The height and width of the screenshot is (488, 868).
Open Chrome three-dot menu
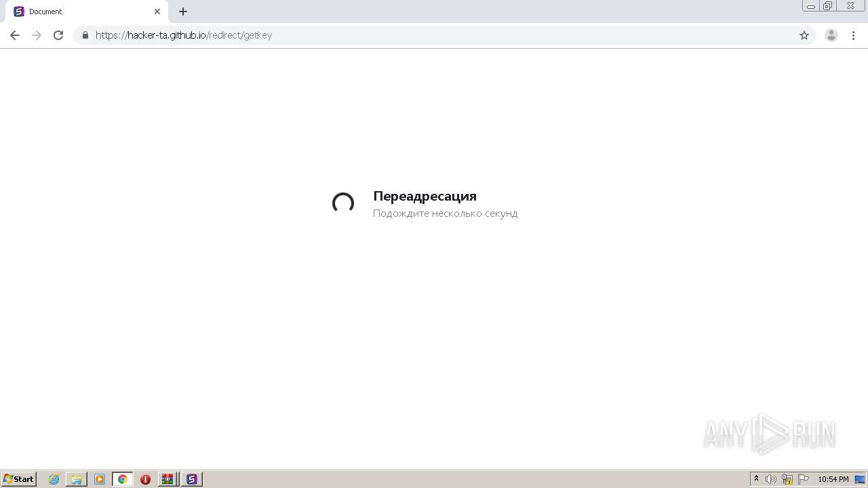(x=853, y=35)
